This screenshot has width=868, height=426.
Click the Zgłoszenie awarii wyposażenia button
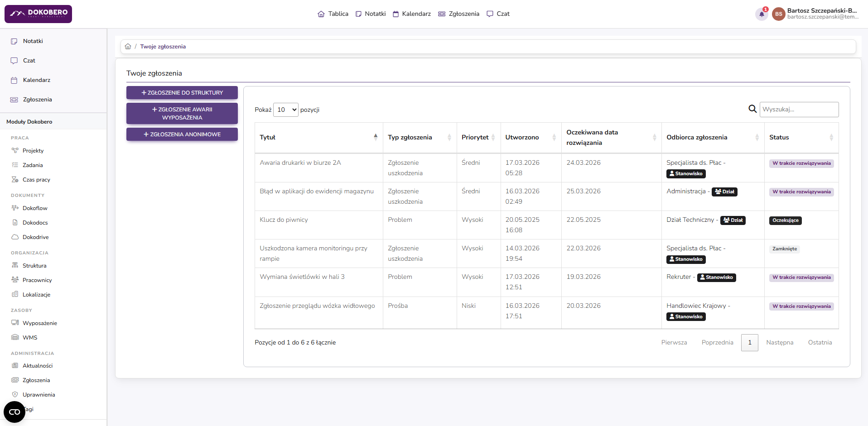pos(182,113)
